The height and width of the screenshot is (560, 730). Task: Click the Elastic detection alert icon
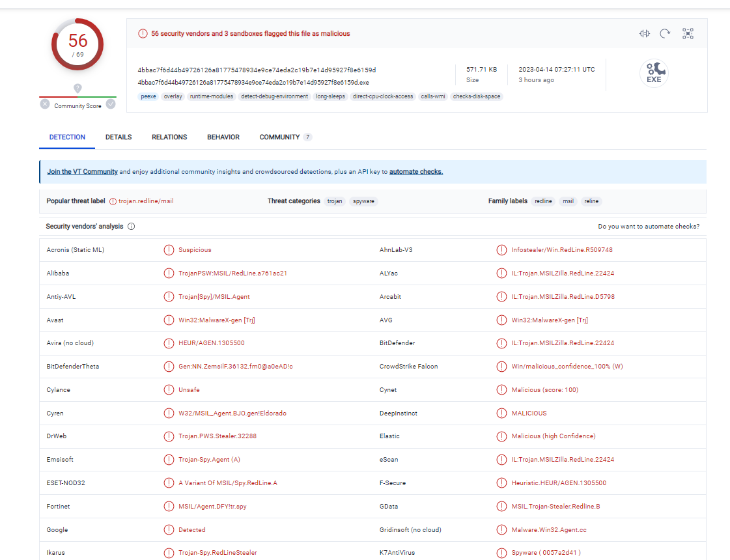[501, 436]
